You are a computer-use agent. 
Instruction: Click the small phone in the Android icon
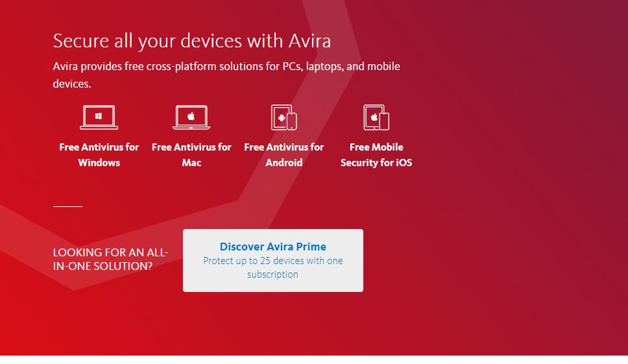[292, 121]
